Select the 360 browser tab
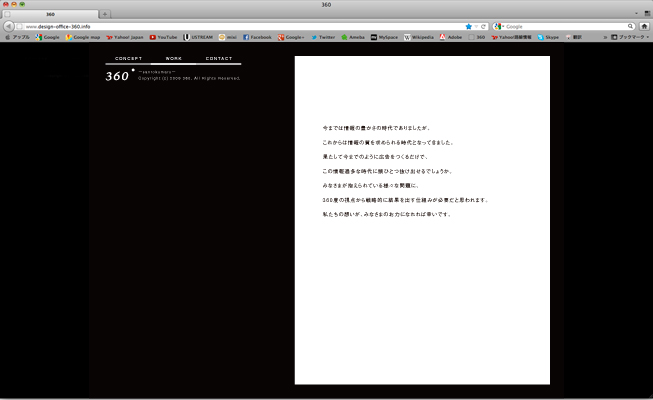This screenshot has width=653, height=400. point(50,14)
